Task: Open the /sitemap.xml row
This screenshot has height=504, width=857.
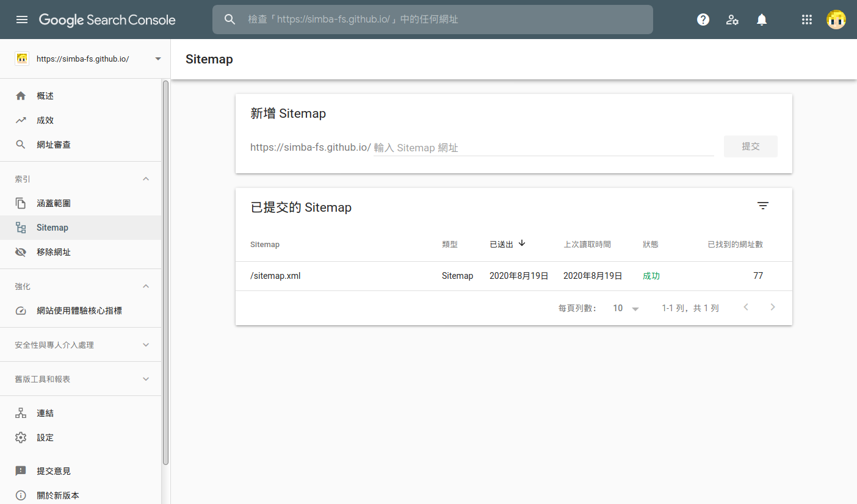Action: 514,276
